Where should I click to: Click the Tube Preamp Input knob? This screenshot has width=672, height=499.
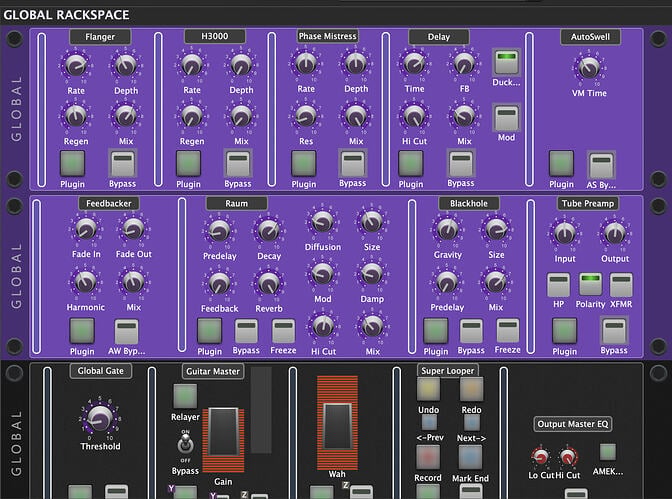tap(564, 234)
